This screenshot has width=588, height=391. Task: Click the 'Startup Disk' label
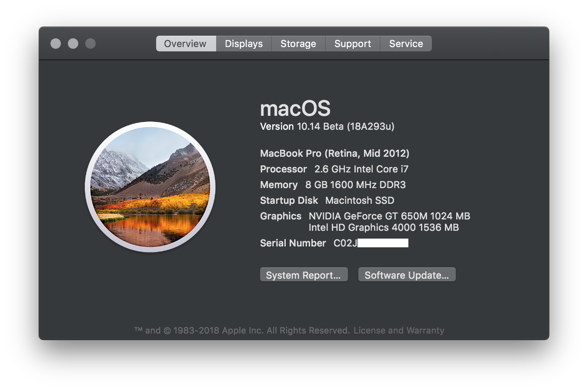[289, 200]
